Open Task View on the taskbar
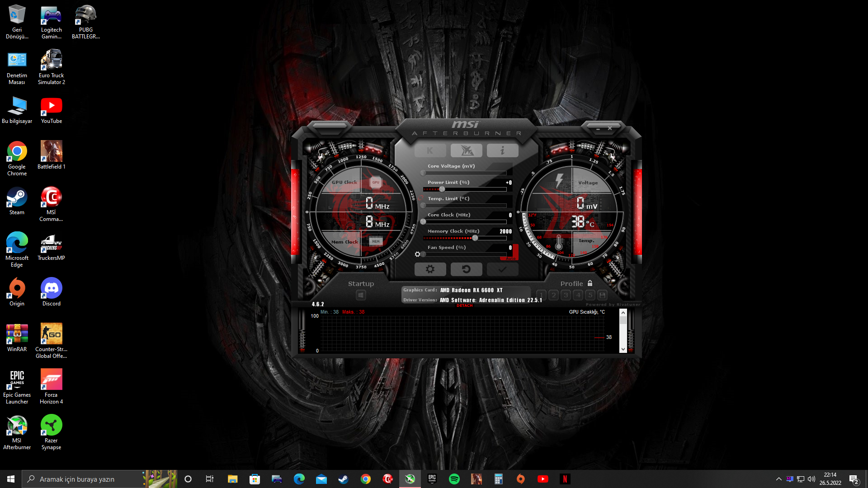The image size is (868, 488). pos(210,479)
